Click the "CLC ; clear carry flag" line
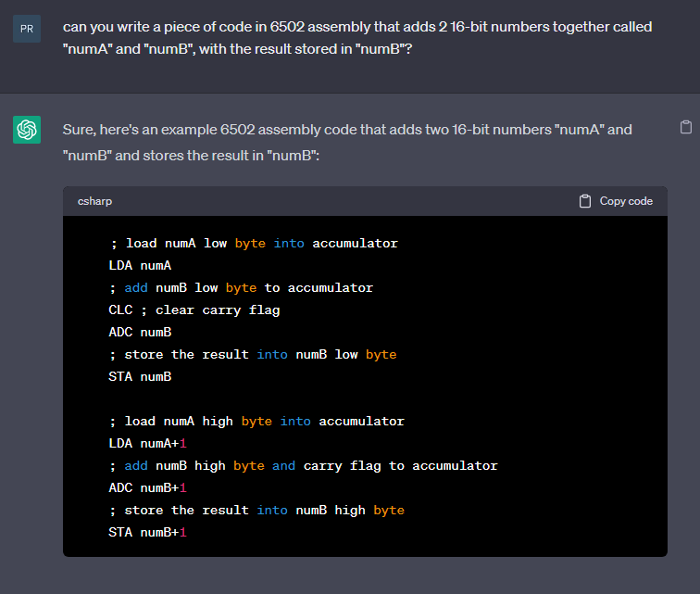 [x=194, y=310]
